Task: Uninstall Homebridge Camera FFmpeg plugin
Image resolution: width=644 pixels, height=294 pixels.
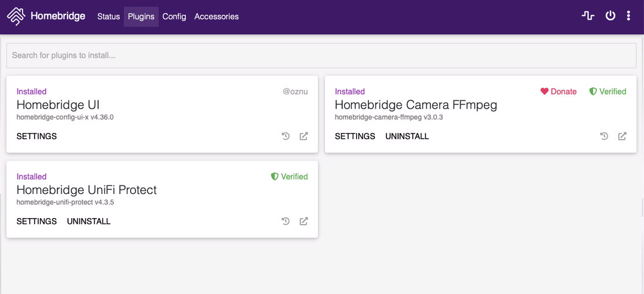Action: (407, 136)
